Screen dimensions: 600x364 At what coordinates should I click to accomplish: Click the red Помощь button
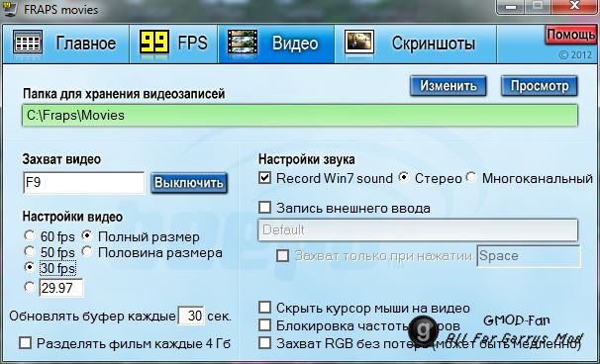pyautogui.click(x=570, y=36)
